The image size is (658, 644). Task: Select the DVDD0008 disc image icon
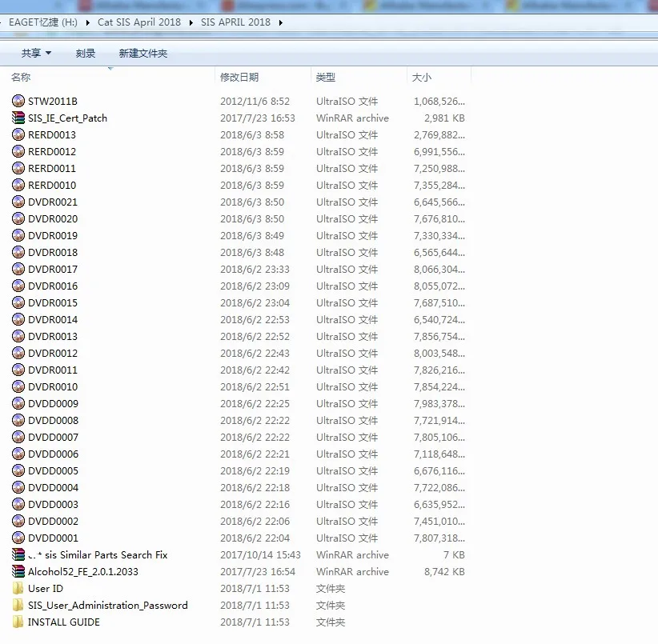tap(18, 420)
